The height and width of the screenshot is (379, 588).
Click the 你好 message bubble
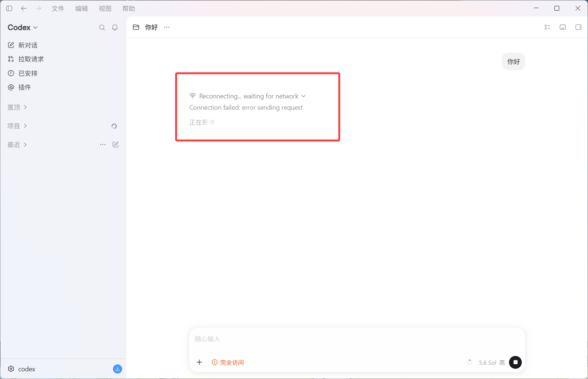tap(513, 61)
